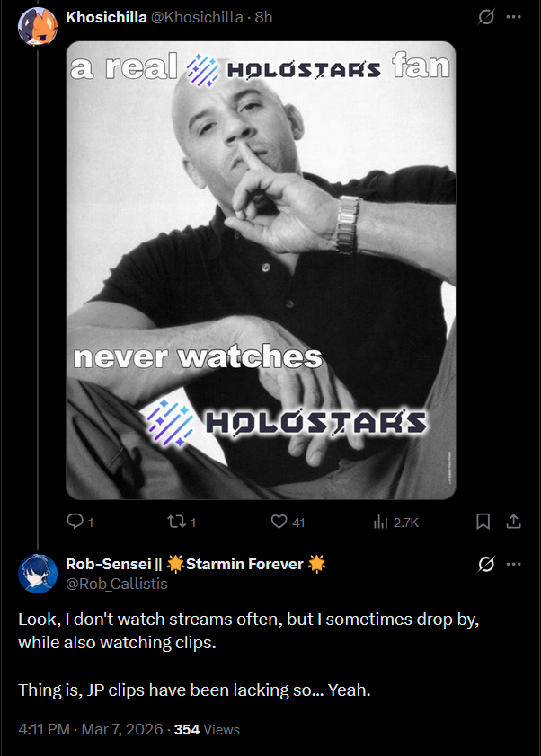Repost Khosichilla's Holostars meme
541x756 pixels.
coord(182,522)
